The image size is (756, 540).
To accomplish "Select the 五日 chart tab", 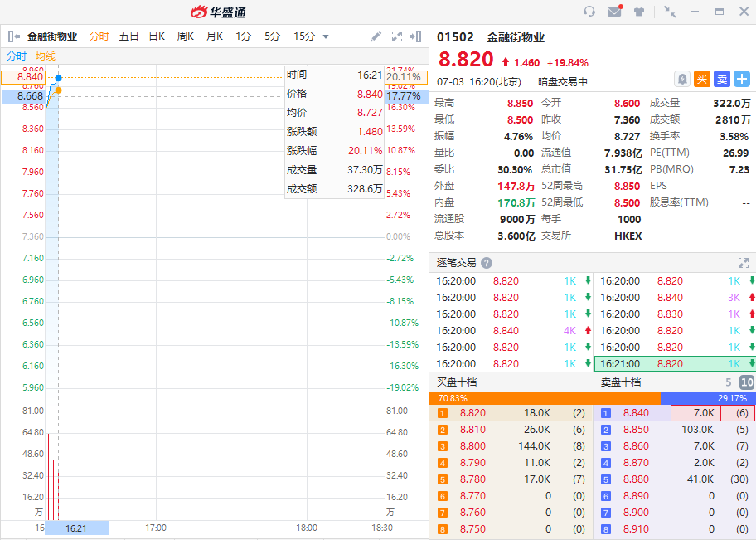I will (128, 36).
